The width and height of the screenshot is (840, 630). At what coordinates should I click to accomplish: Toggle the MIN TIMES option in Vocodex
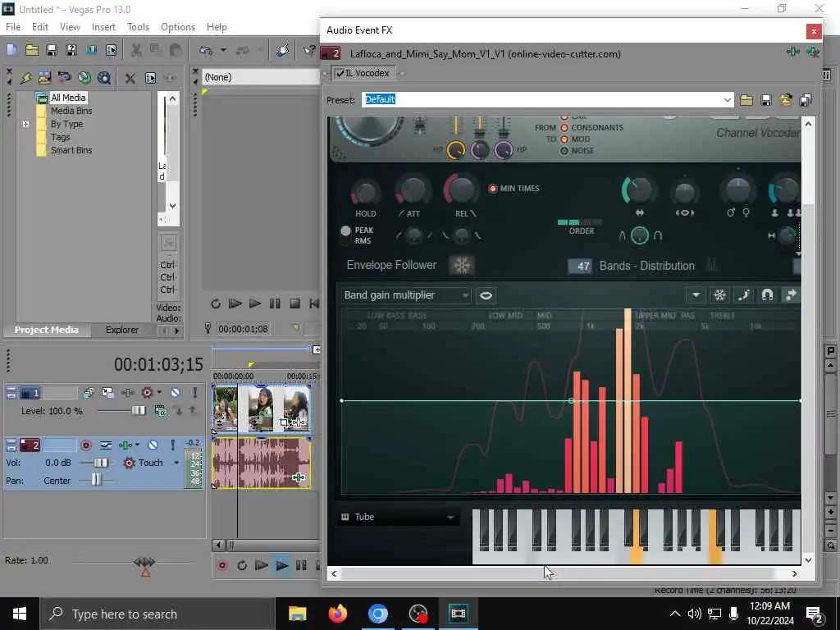point(493,189)
